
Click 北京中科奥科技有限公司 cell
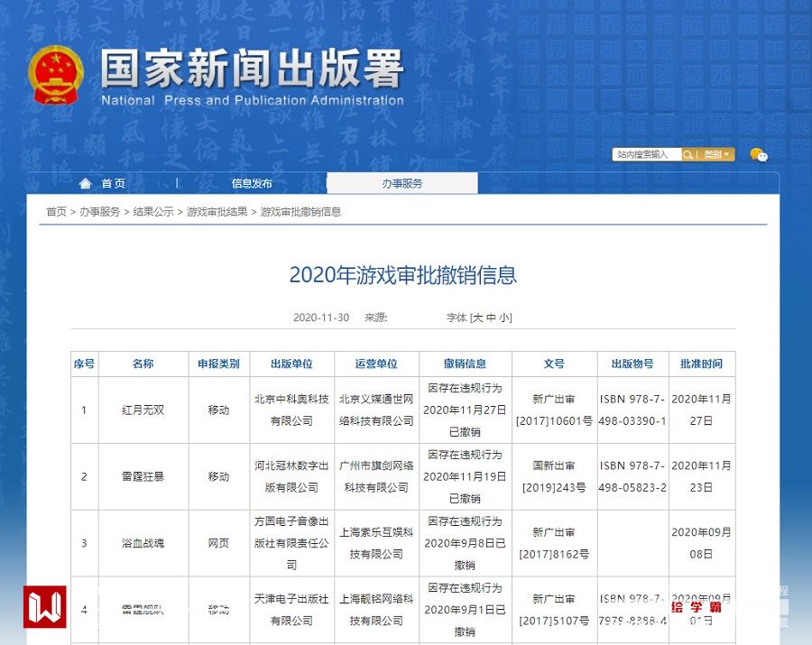point(291,410)
